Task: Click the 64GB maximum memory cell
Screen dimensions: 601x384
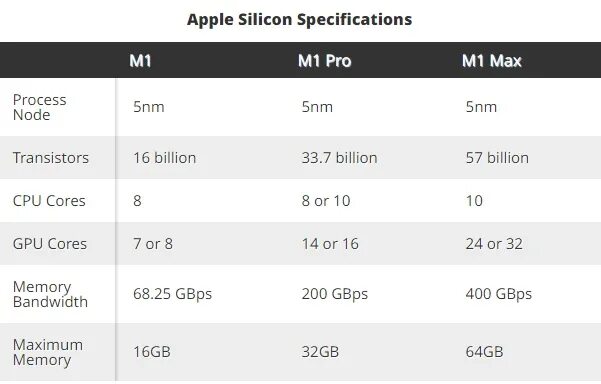Action: [484, 352]
